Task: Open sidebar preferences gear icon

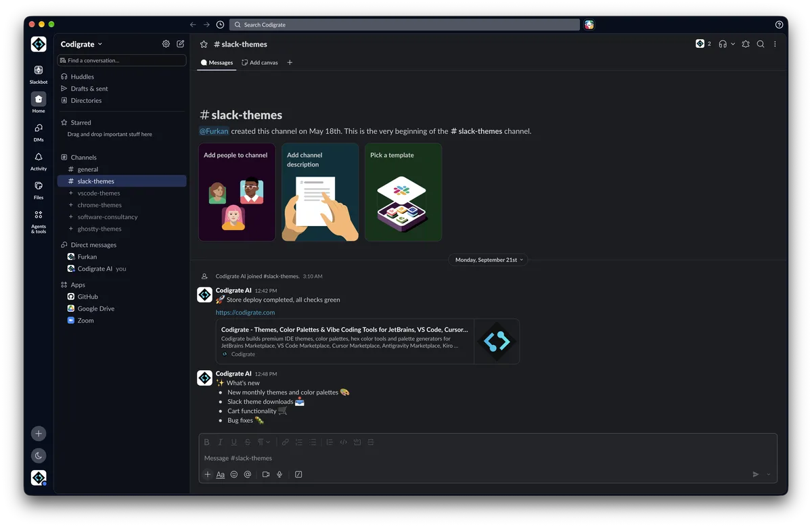Action: point(166,44)
